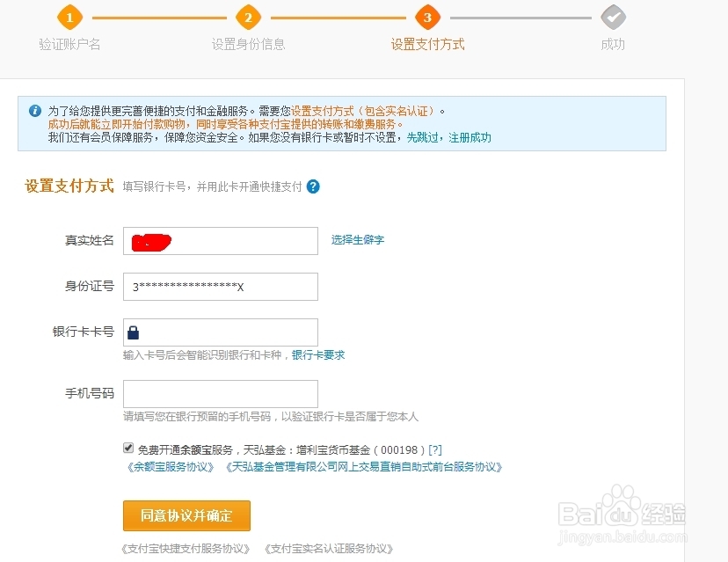The image size is (728, 562).
Task: Open 天弘基金管理有限公司网上交易协议 link
Action: pyautogui.click(x=364, y=467)
